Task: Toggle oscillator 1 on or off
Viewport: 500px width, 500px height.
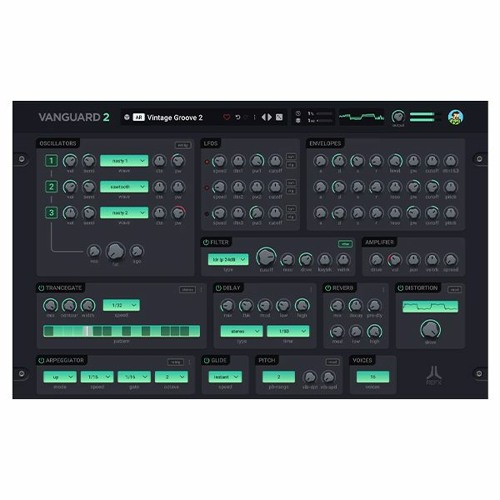Action: (51, 161)
